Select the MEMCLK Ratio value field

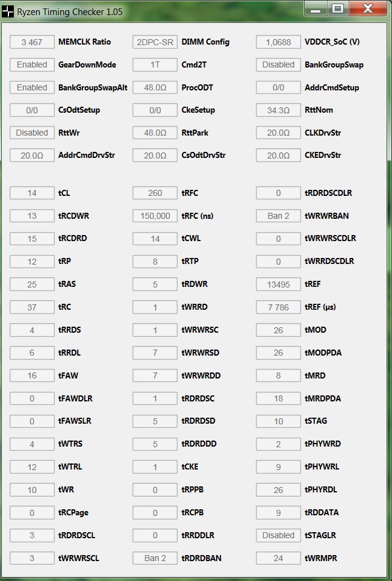[x=32, y=42]
